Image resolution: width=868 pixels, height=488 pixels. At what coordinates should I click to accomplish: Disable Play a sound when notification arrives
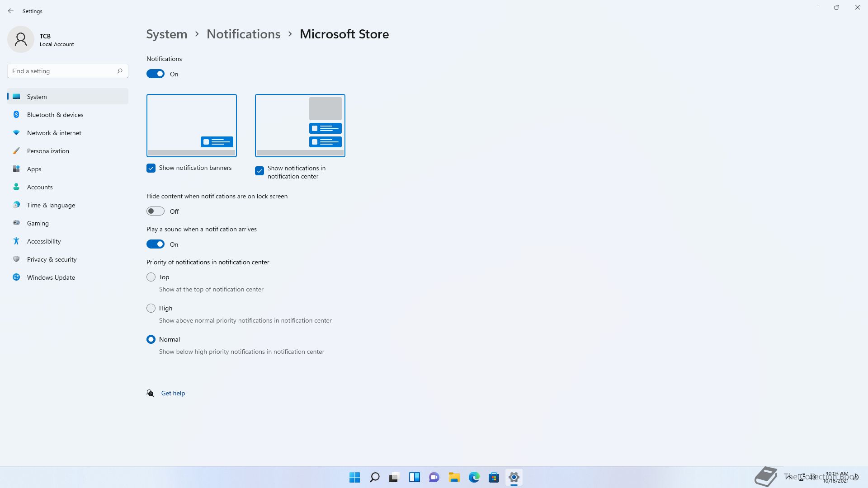tap(156, 244)
